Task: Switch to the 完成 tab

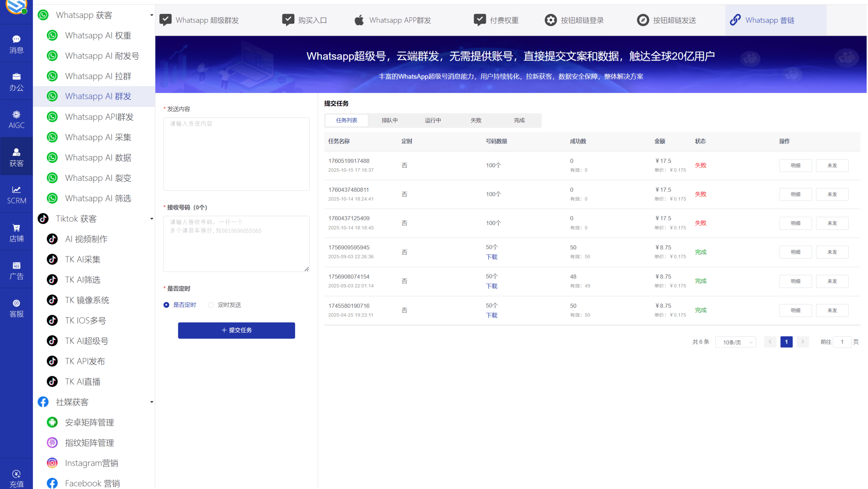Action: click(519, 120)
